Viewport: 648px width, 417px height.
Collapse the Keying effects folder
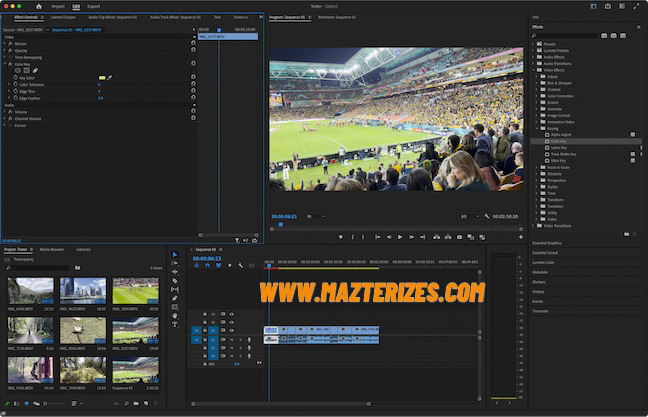(537, 129)
